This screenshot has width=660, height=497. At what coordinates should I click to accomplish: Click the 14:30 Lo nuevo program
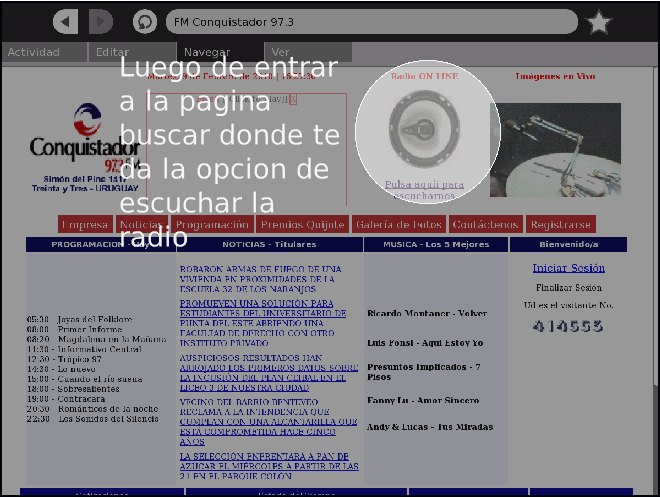[61, 369]
